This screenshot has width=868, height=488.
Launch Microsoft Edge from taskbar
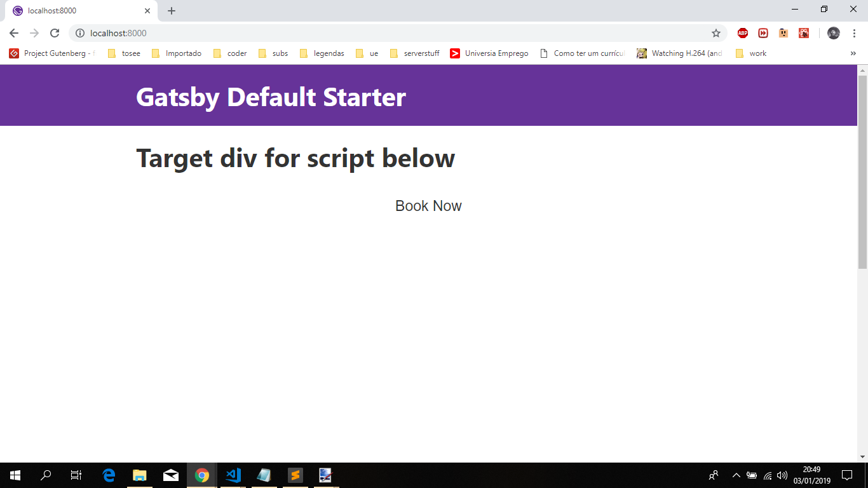(109, 475)
